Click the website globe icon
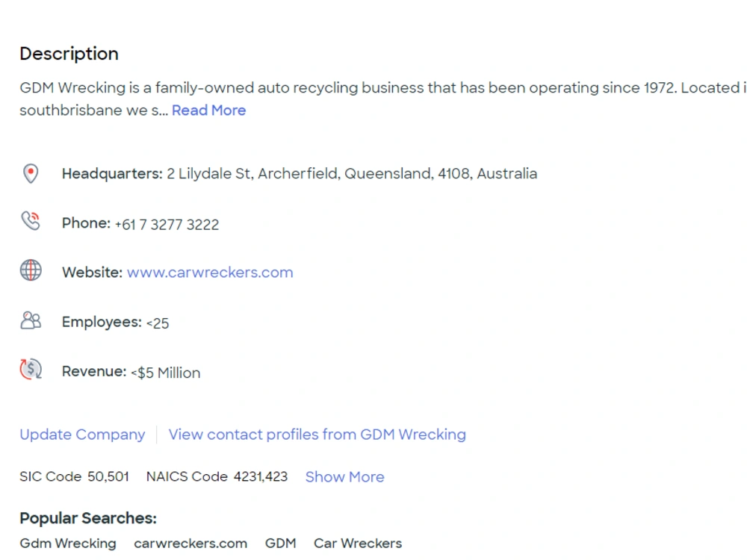 click(x=31, y=270)
